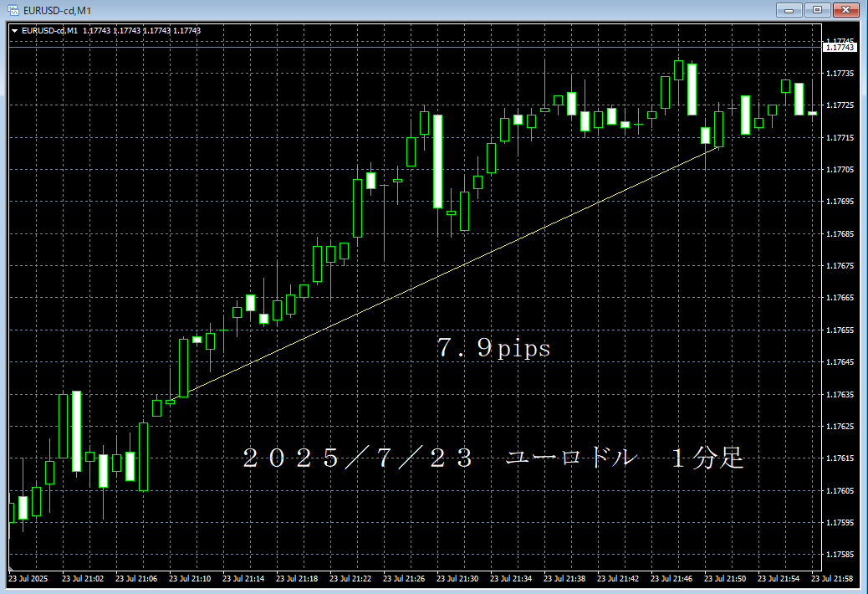Viewport: 868px width, 594px height.
Task: Click the 1.17685 price axis label
Action: [840, 234]
